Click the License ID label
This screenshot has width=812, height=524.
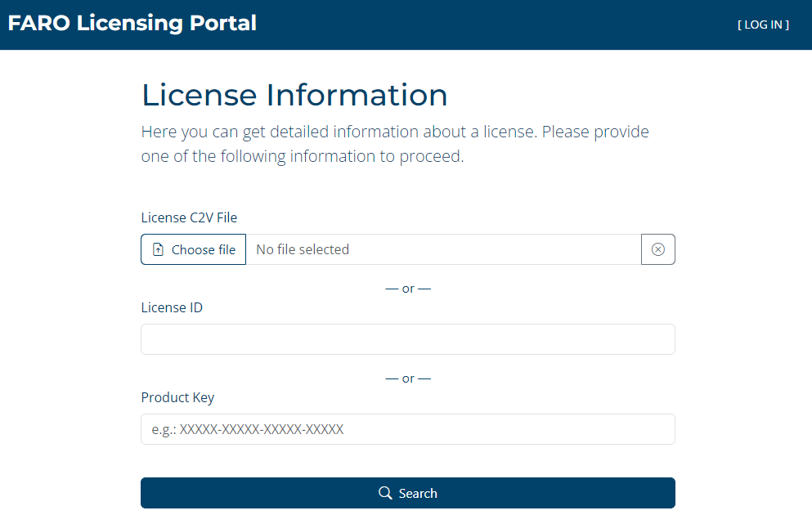172,307
